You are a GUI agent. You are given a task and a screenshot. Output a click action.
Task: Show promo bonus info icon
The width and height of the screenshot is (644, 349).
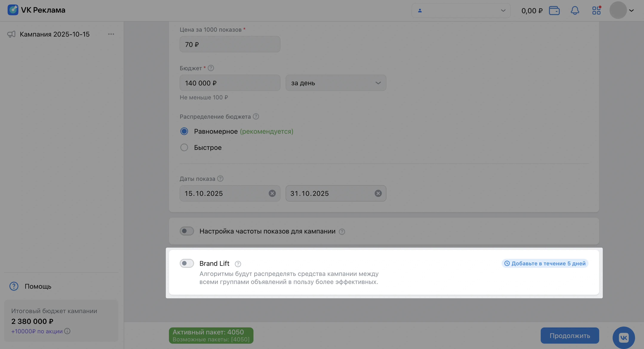67,331
